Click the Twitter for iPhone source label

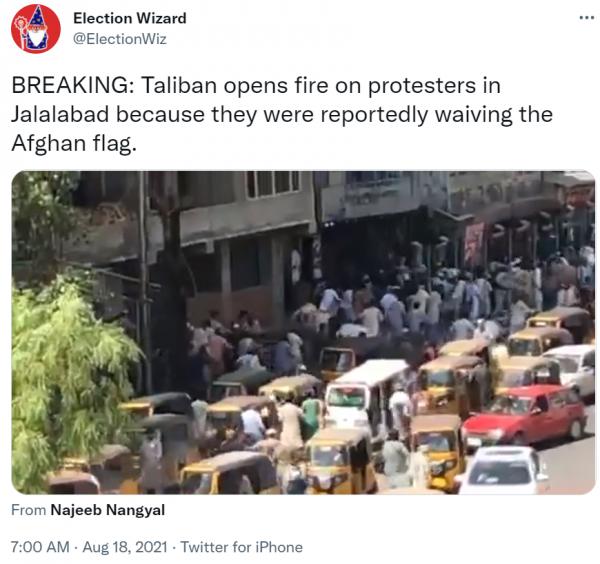tap(241, 547)
